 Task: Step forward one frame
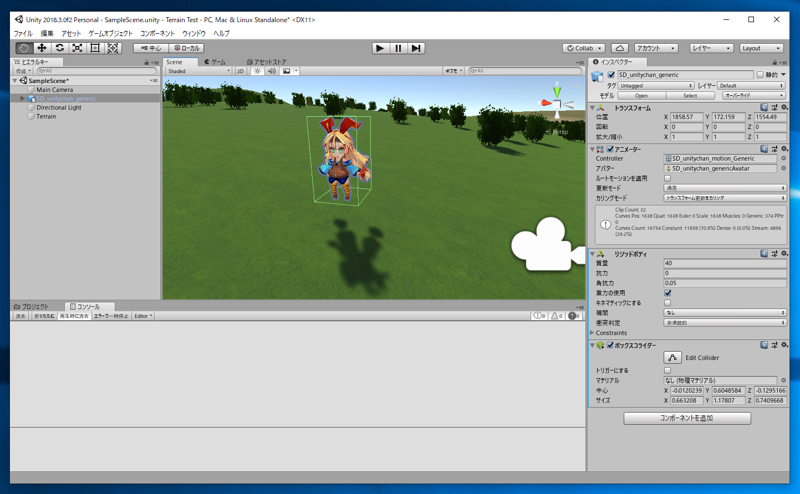416,48
